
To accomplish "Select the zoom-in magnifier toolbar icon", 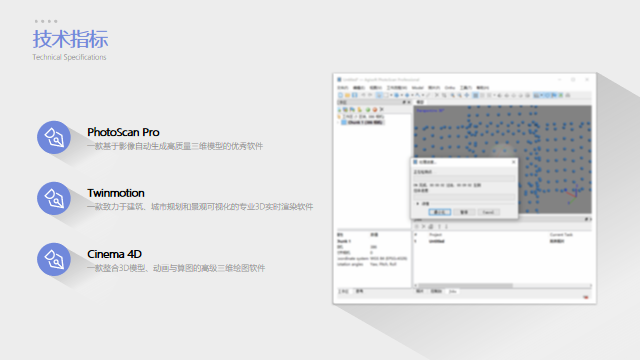I will 452,95.
